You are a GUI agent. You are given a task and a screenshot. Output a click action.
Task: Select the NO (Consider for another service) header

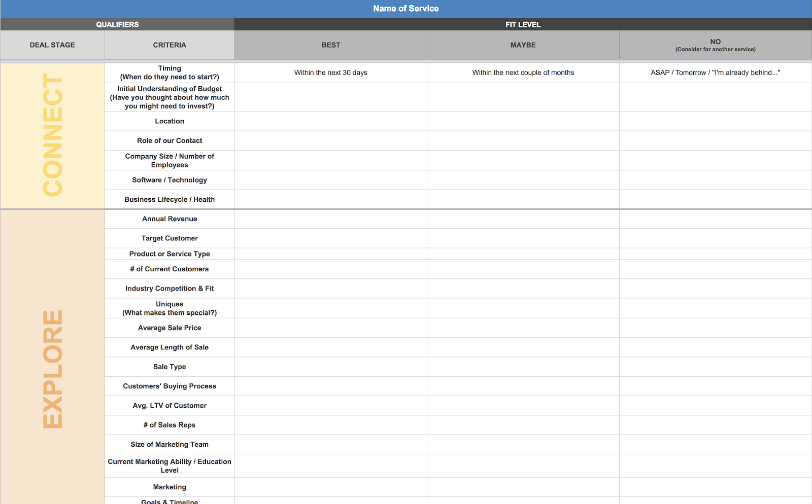(716, 45)
